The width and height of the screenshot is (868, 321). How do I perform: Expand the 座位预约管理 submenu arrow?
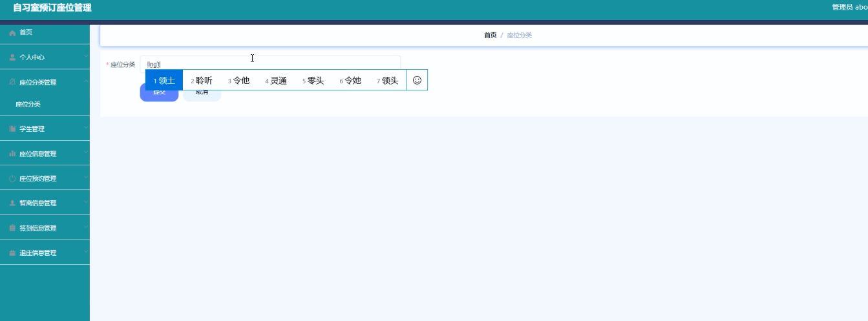coord(86,178)
